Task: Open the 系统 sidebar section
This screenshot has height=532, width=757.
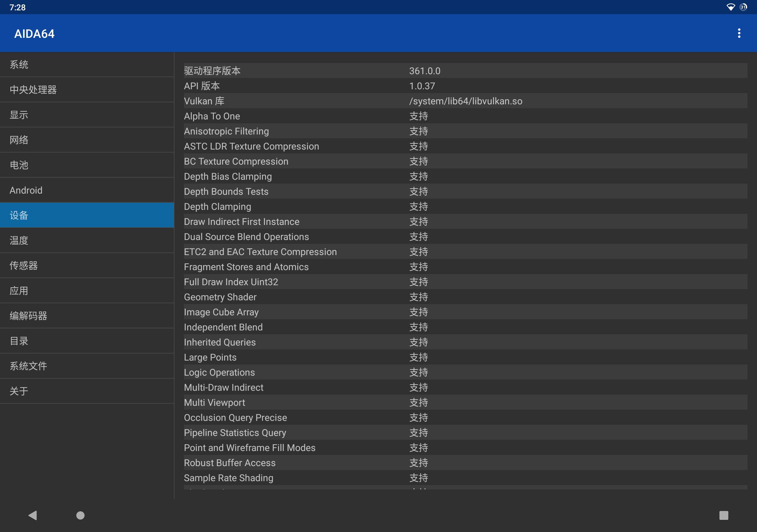Action: (x=87, y=65)
